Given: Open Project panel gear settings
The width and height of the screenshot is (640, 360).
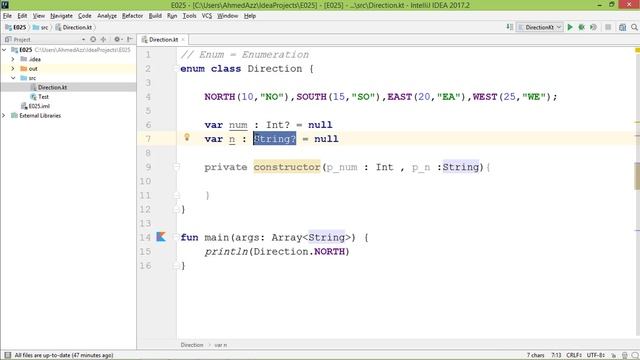Looking at the screenshot, I should click(x=118, y=39).
